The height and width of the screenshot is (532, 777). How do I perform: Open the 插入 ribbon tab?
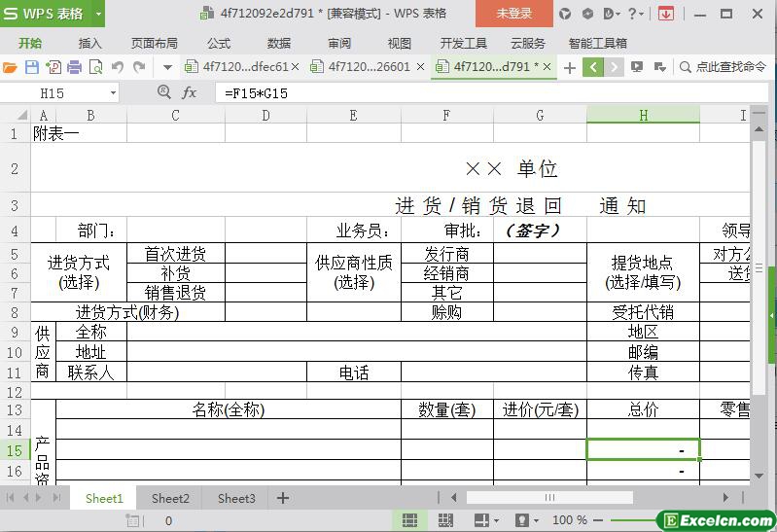click(89, 44)
